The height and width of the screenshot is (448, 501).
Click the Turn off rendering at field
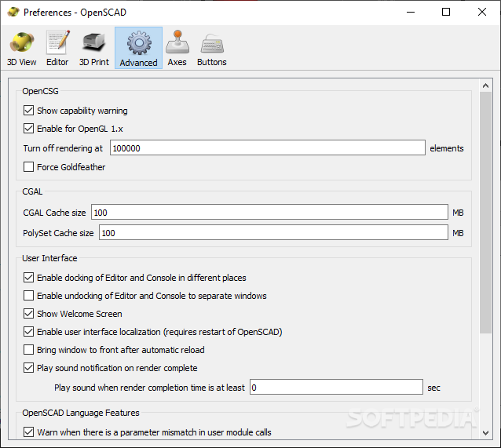coord(268,148)
